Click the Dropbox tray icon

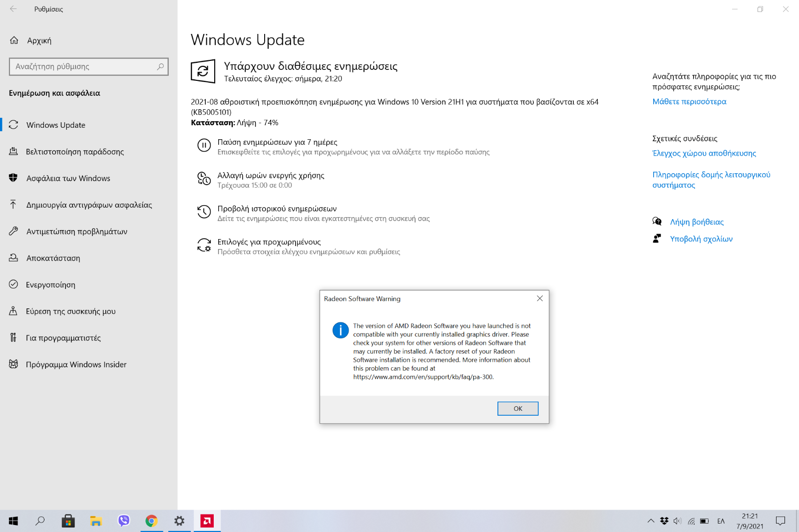tap(664, 521)
